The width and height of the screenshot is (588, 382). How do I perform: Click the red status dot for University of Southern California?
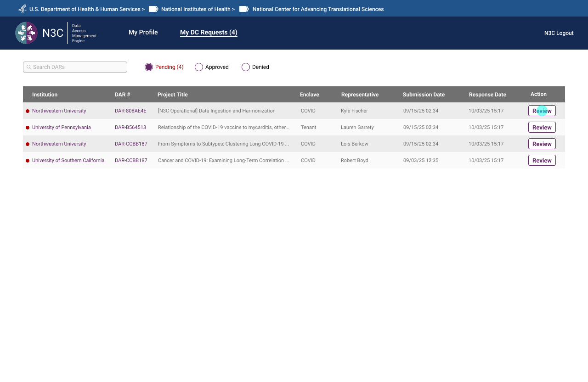28,161
